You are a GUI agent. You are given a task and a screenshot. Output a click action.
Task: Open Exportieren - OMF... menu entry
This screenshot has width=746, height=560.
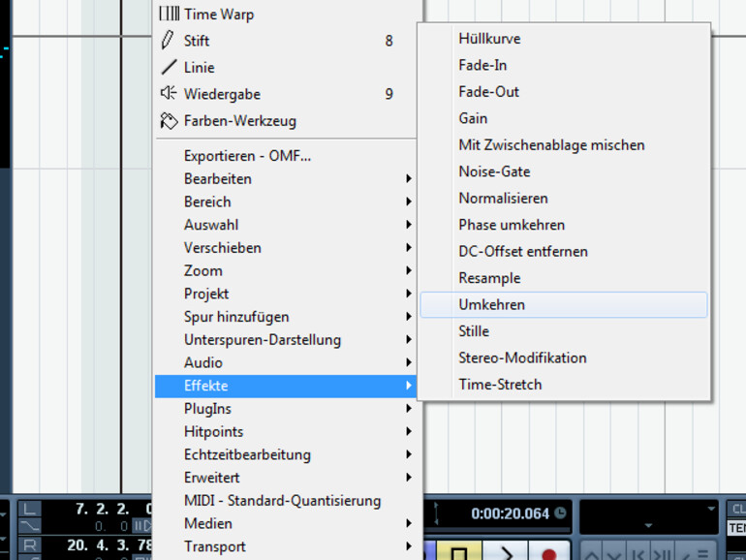(286, 156)
